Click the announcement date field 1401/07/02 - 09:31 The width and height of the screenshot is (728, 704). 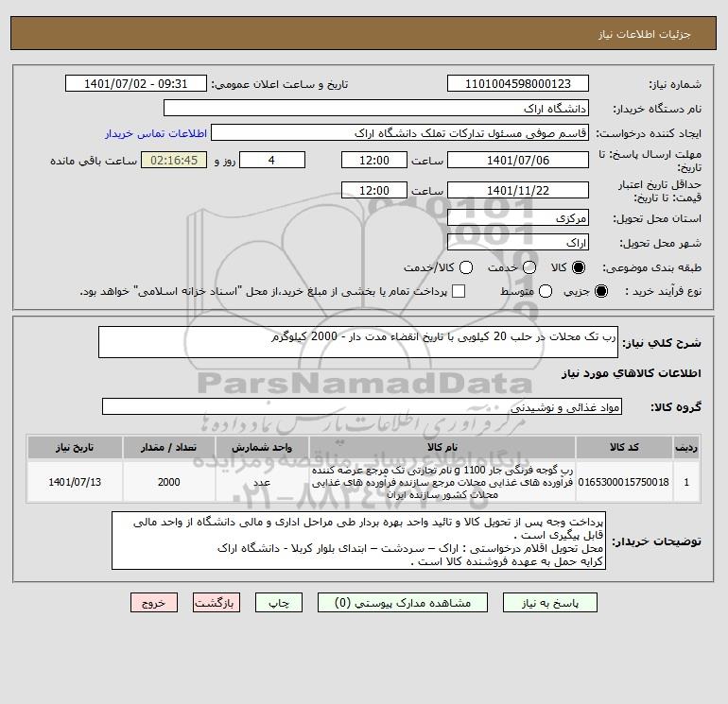pyautogui.click(x=136, y=83)
